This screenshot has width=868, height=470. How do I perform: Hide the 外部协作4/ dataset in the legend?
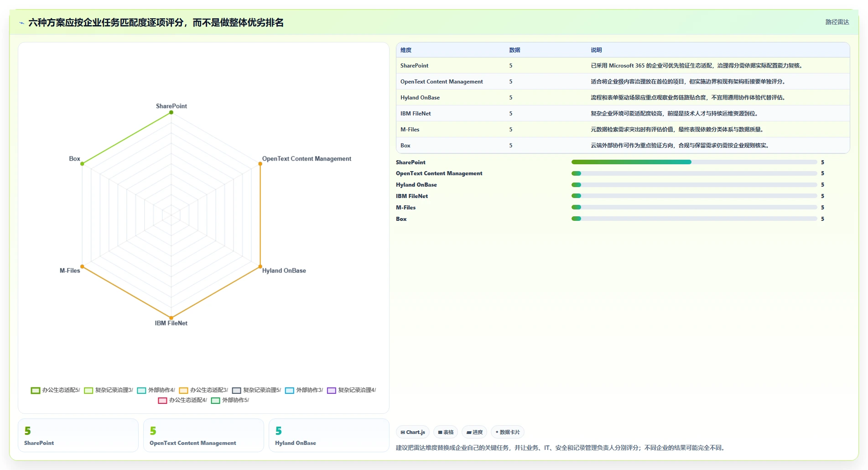156,390
